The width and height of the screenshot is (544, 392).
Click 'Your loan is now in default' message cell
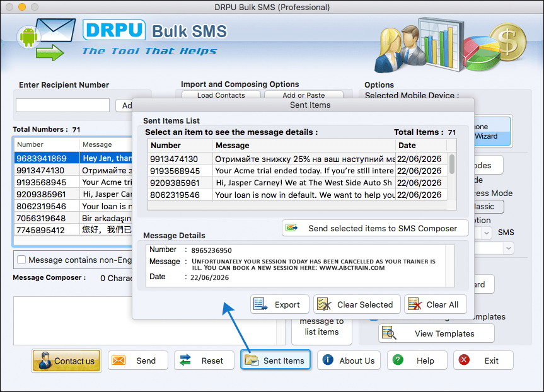[304, 195]
